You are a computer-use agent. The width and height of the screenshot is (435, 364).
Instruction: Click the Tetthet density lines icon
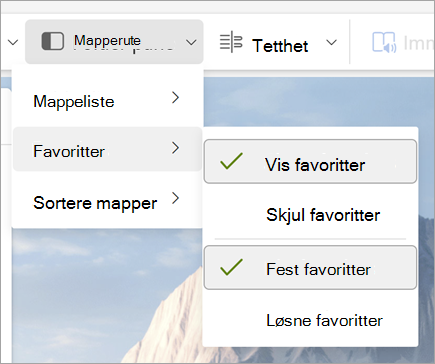(x=231, y=42)
